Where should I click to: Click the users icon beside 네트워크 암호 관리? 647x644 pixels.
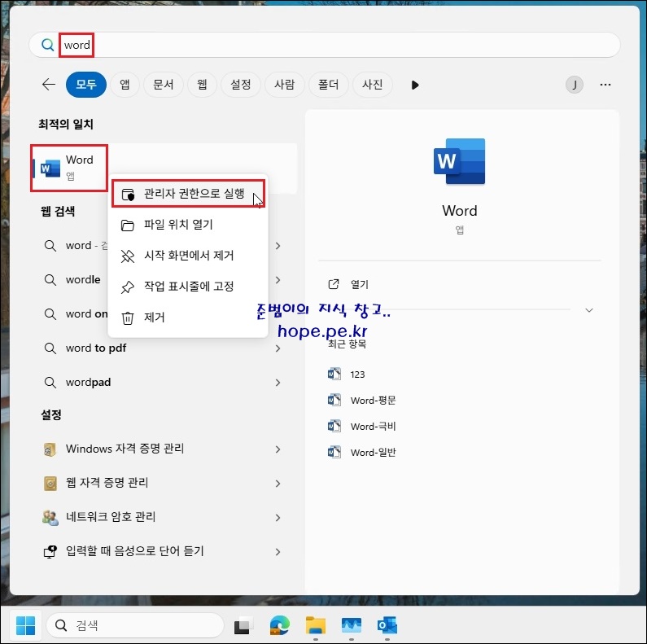coord(50,518)
